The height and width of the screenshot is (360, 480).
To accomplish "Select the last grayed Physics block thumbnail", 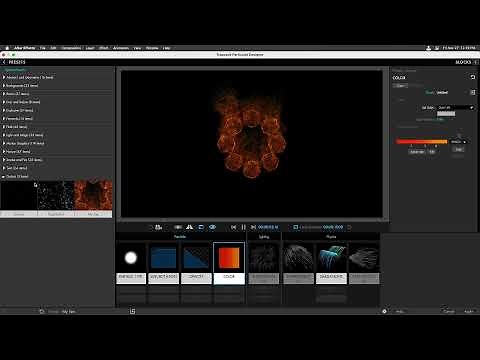I will [x=364, y=263].
